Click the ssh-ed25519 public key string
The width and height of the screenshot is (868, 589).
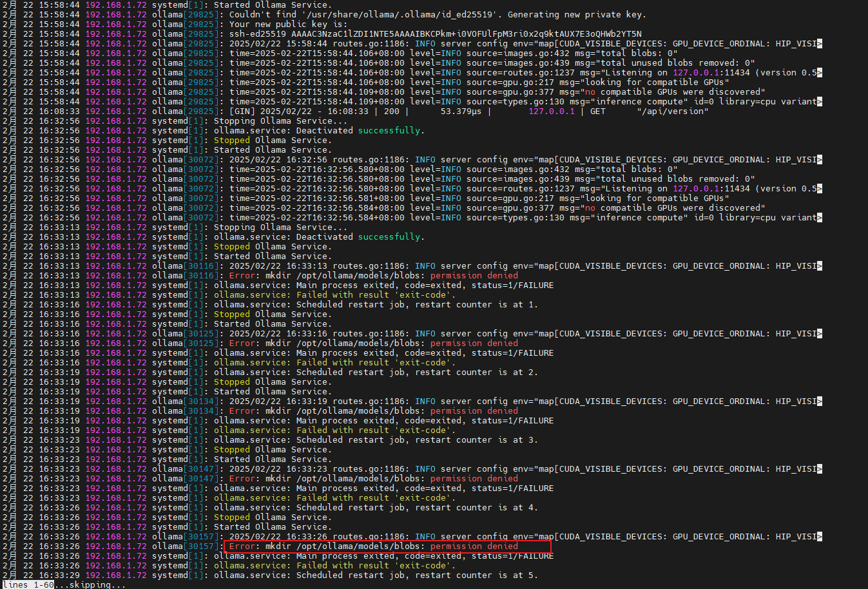(435, 34)
